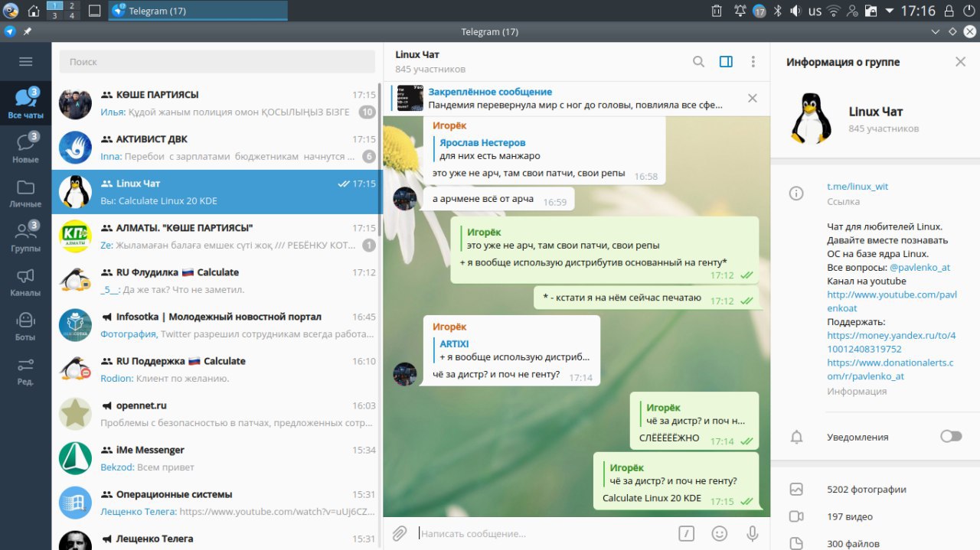Viewport: 980px width, 550px height.
Task: Open the Bluetooth tray icon
Action: click(x=777, y=11)
